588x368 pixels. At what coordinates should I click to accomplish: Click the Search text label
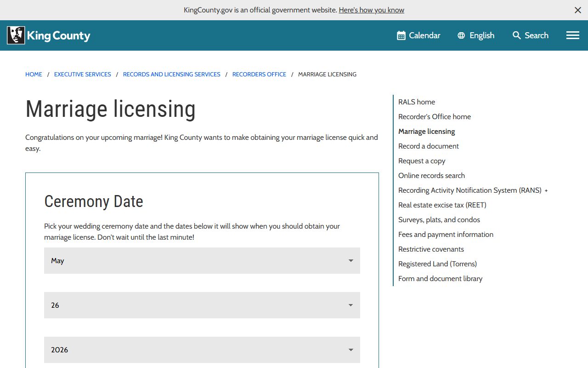tap(537, 35)
